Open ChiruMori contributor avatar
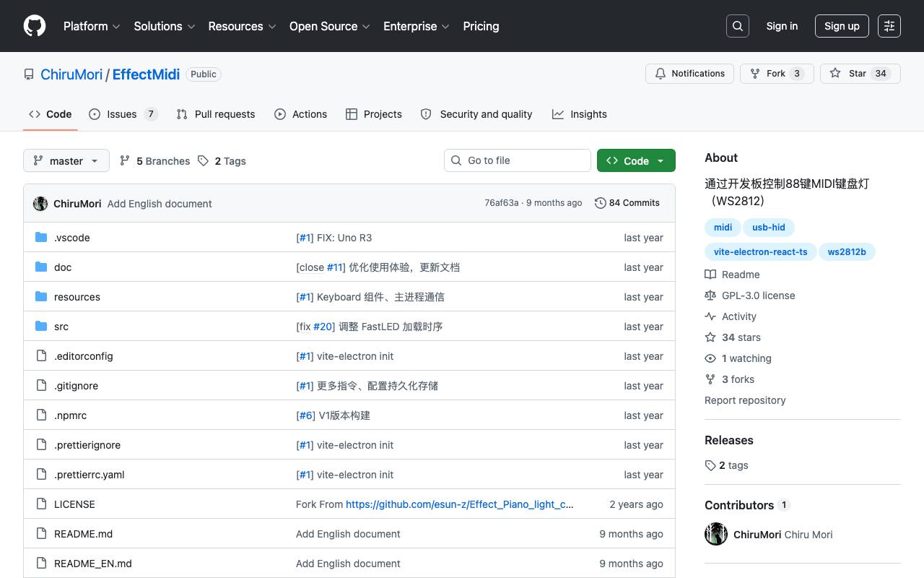The image size is (924, 578). coord(716,534)
